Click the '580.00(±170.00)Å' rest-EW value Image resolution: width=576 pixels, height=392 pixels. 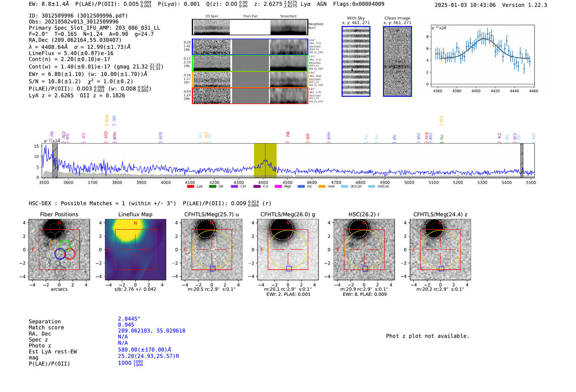(144, 350)
